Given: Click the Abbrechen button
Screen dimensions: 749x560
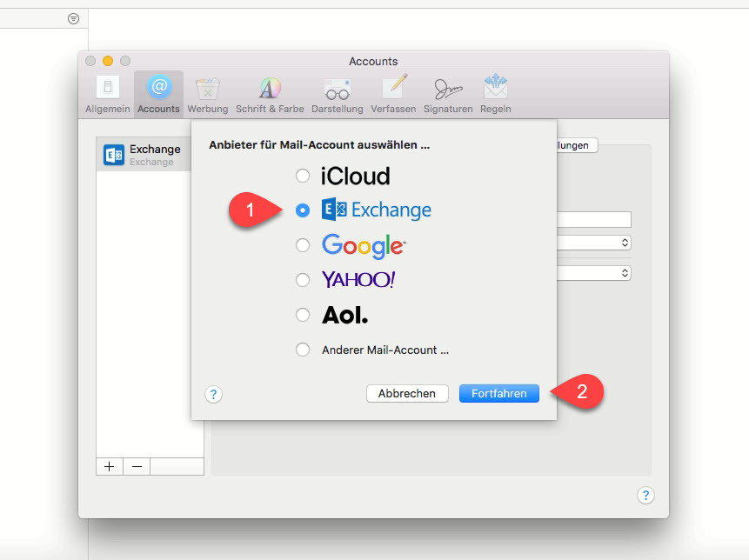Looking at the screenshot, I should coord(407,393).
